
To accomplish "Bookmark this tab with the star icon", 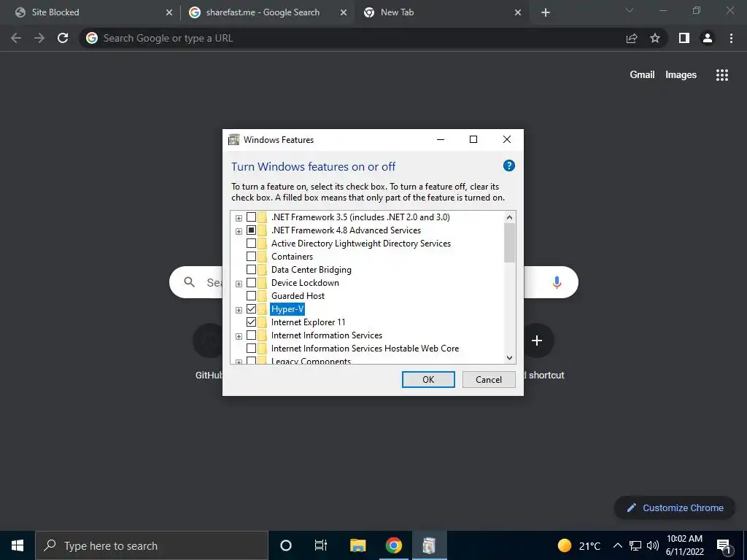I will point(655,38).
